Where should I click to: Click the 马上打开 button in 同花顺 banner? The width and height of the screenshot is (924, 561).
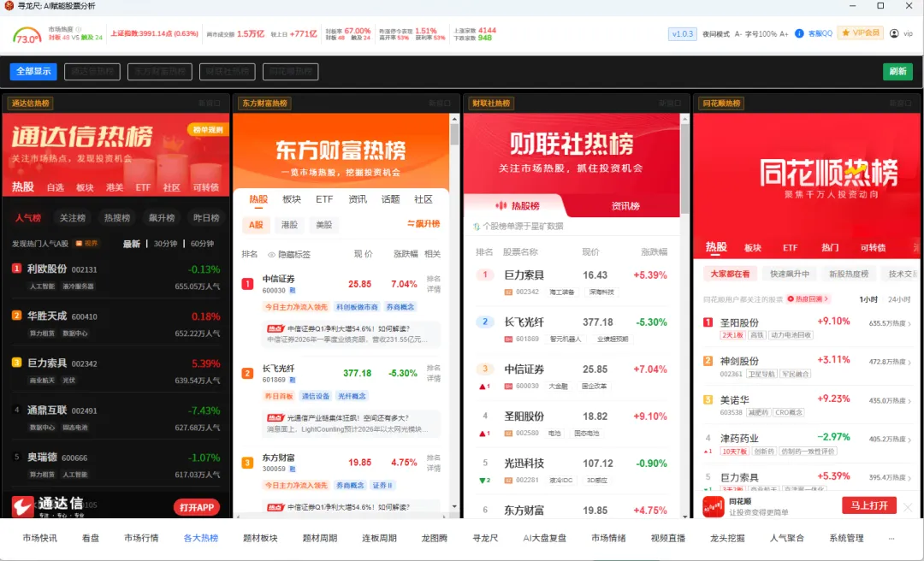pyautogui.click(x=869, y=505)
